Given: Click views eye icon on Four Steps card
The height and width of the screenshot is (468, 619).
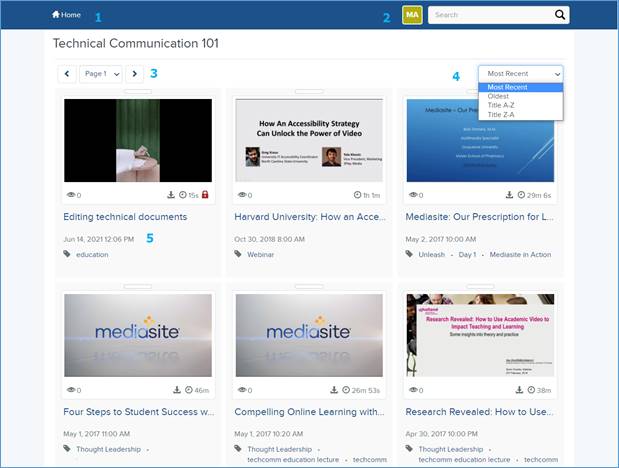Looking at the screenshot, I should 71,390.
